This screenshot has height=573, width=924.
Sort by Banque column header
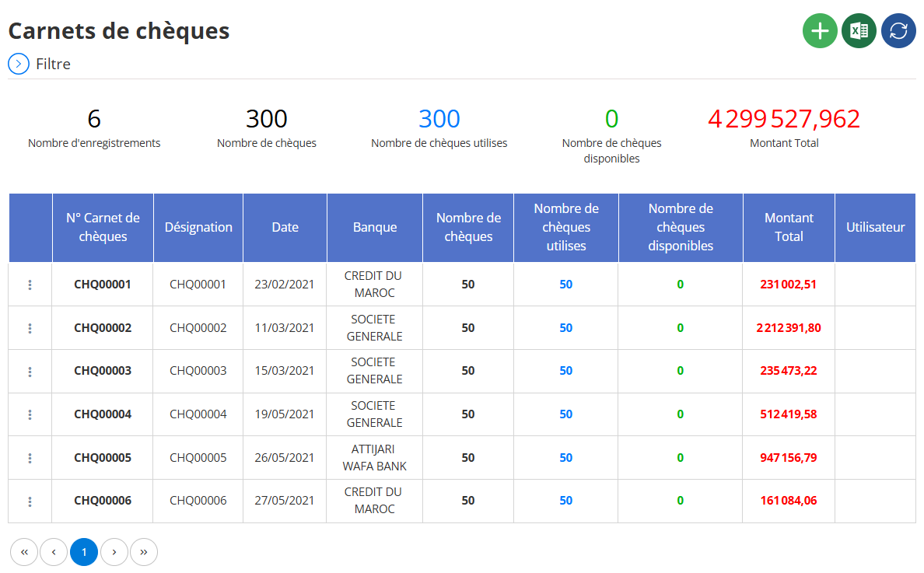(x=375, y=227)
